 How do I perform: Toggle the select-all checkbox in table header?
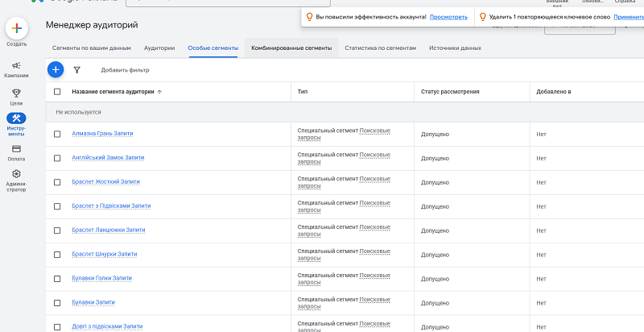[x=57, y=92]
